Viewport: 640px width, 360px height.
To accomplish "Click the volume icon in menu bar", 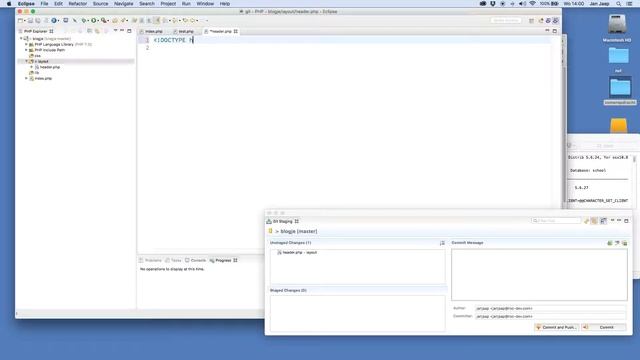I will coord(522,4).
